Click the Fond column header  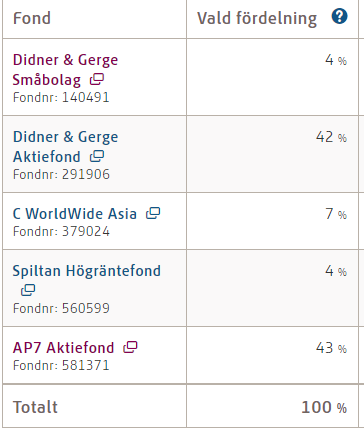(32, 18)
